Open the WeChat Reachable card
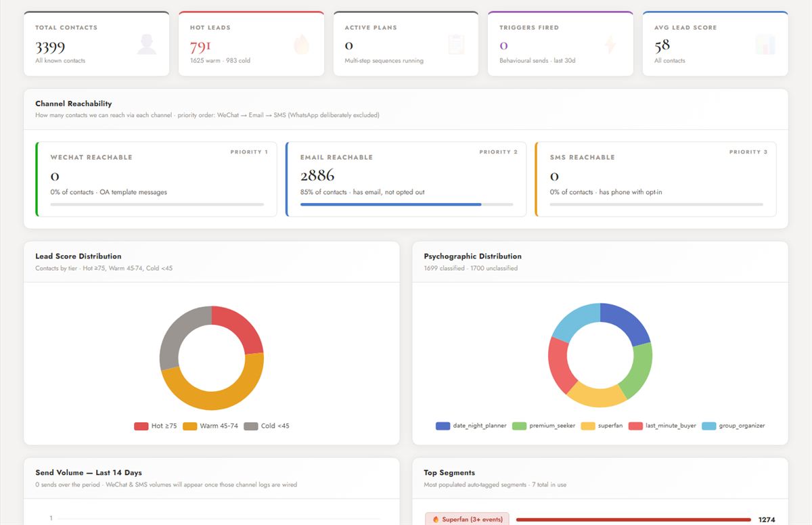Viewport: 812px width, 525px height. tap(156, 179)
